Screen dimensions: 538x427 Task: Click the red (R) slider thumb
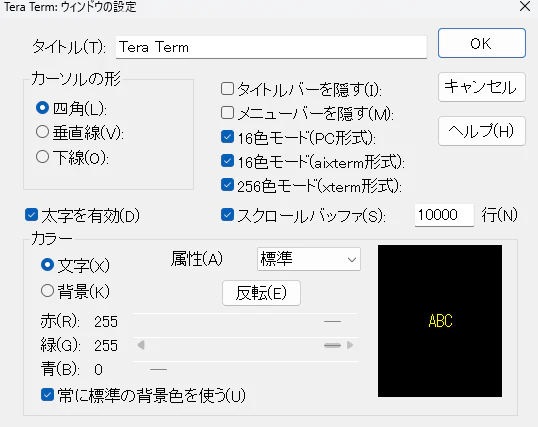(332, 322)
